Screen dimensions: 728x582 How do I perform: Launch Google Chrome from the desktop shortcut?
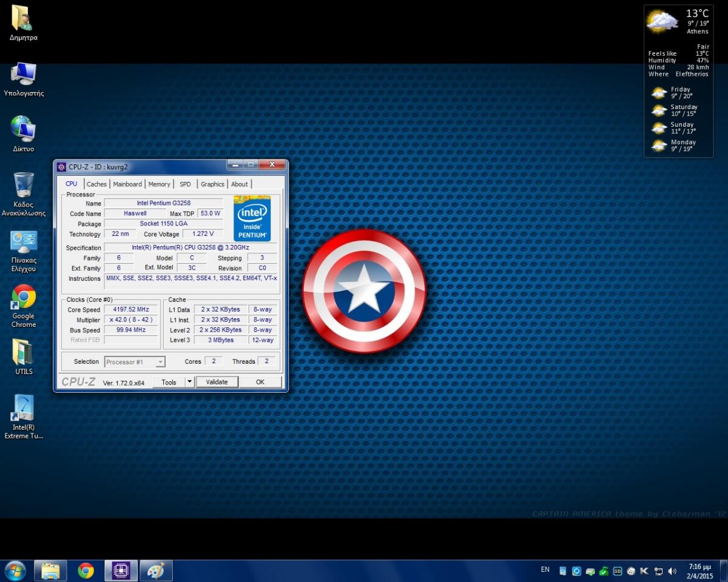point(24,306)
